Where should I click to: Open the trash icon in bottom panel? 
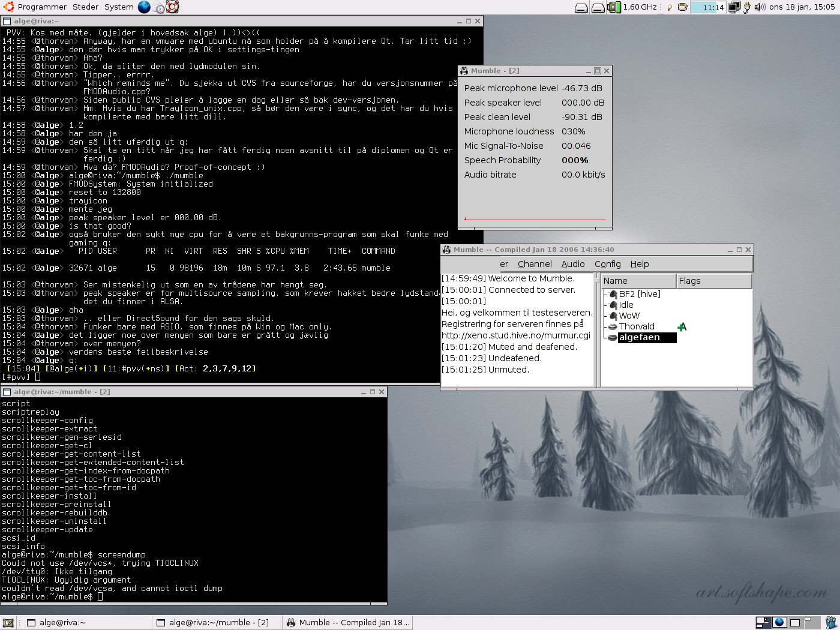[830, 622]
